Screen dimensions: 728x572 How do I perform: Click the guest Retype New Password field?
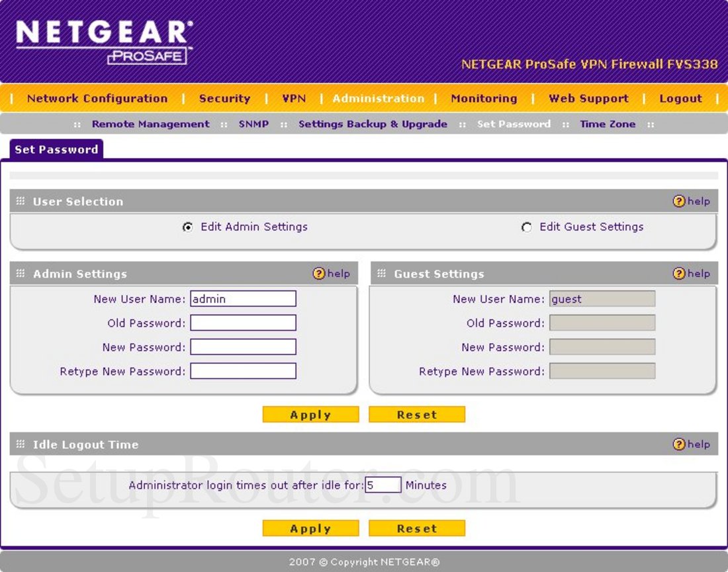pyautogui.click(x=602, y=371)
